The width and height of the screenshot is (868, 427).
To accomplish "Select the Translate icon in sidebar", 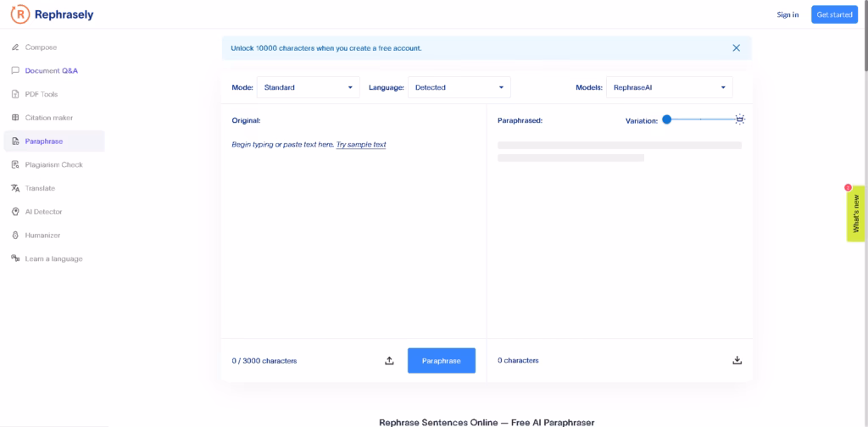I will (x=15, y=188).
